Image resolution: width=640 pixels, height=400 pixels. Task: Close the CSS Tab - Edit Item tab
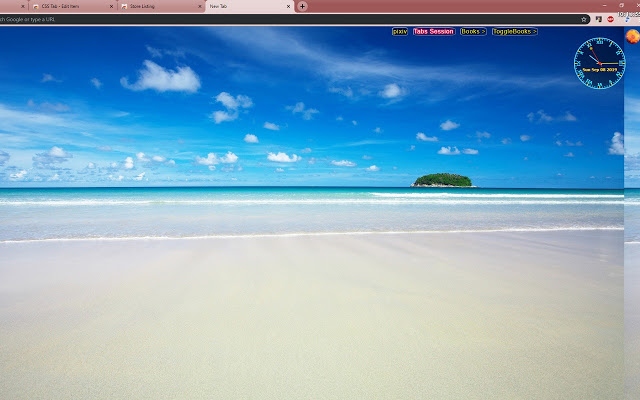110,6
